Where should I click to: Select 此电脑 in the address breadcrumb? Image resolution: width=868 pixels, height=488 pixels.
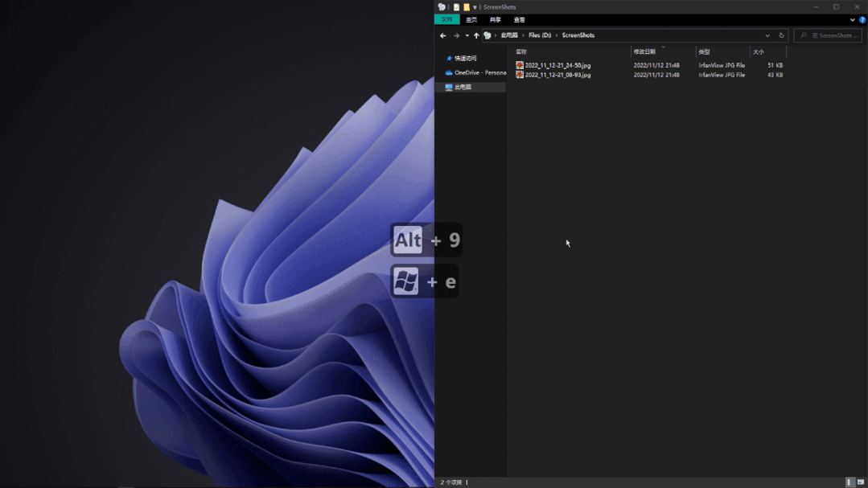click(x=509, y=35)
